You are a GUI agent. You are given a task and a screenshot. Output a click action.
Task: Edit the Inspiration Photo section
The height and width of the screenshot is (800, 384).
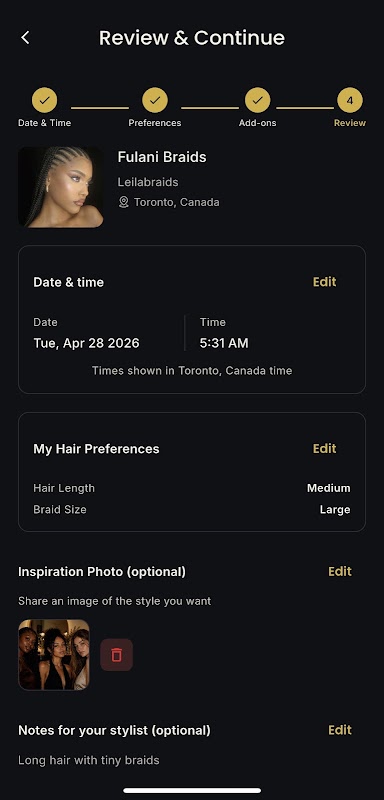coord(340,571)
